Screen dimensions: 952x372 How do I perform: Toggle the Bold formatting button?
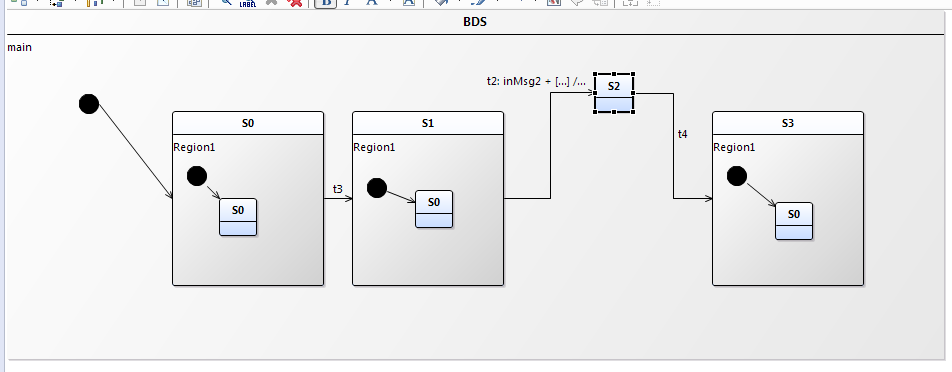click(327, 2)
